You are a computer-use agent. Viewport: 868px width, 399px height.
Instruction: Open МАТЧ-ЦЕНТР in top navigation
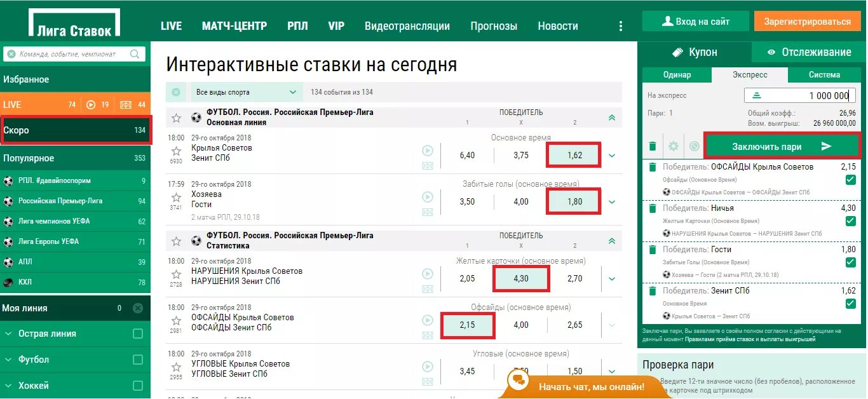coord(234,26)
